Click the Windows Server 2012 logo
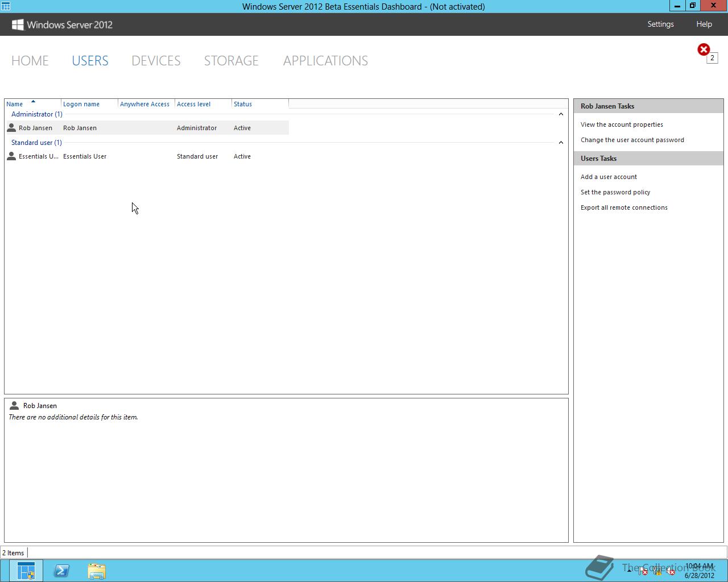This screenshot has width=728, height=582. [x=63, y=24]
